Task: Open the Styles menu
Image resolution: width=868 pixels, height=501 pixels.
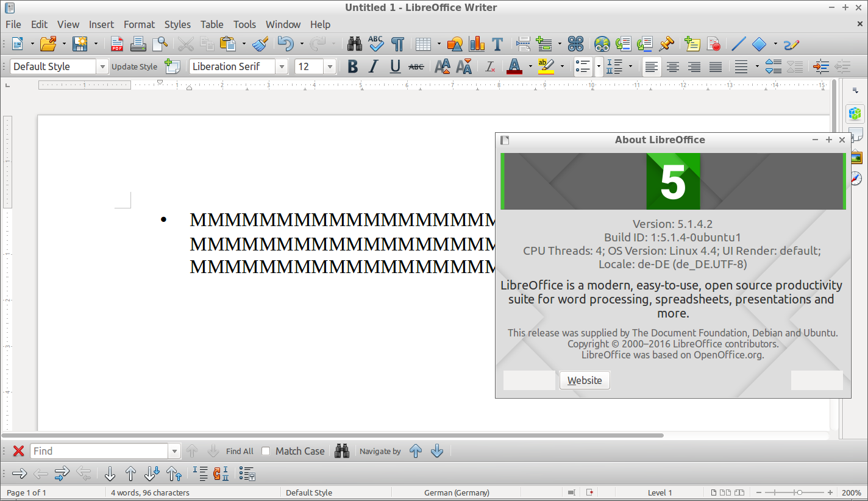Action: 177,24
